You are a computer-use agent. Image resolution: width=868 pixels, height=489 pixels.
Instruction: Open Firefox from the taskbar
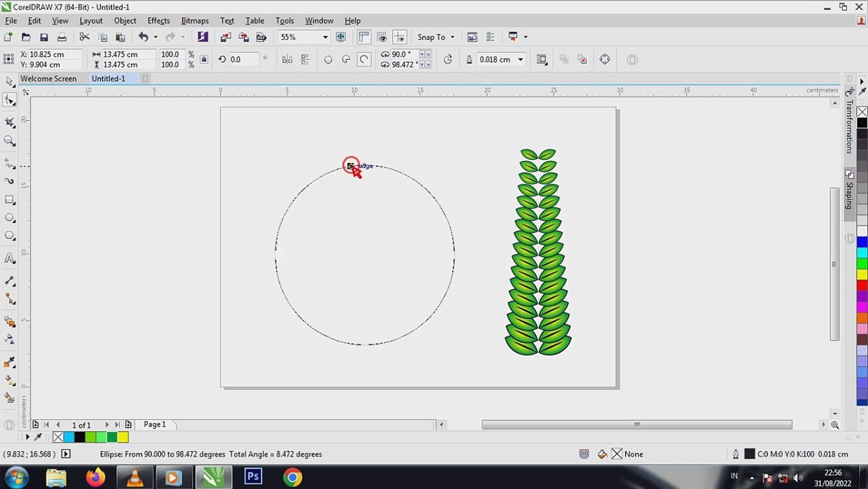[x=96, y=477]
